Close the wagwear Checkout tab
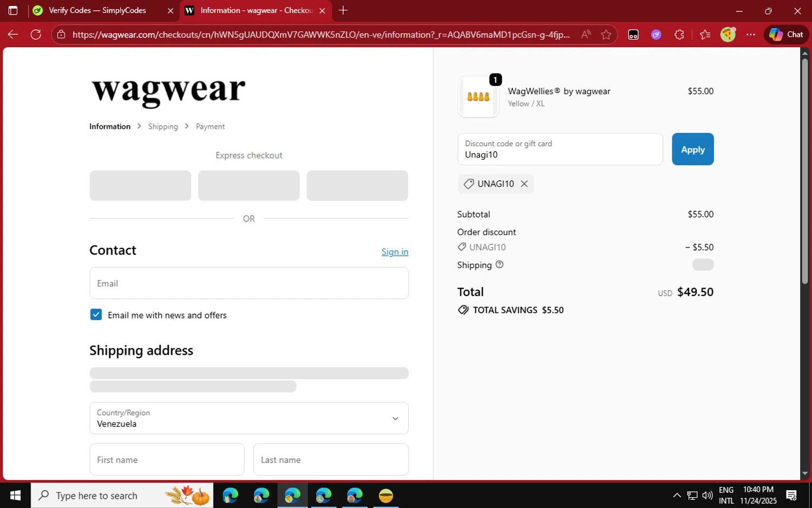The height and width of the screenshot is (508, 812). tap(322, 11)
